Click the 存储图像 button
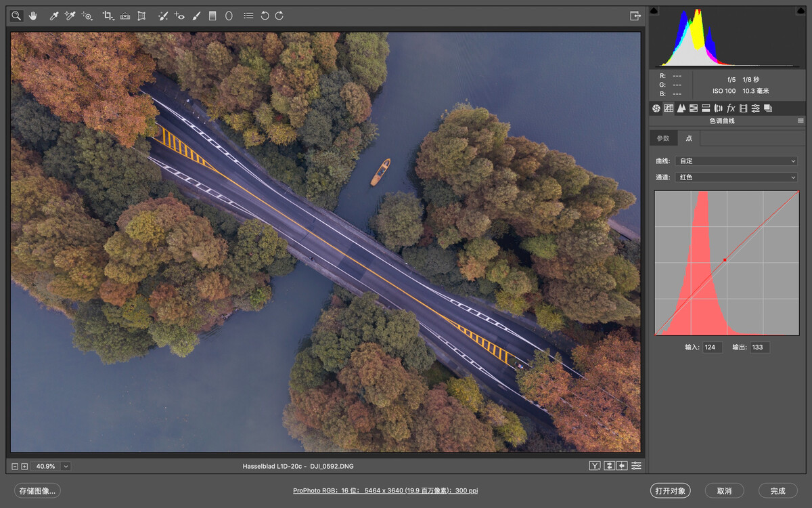The height and width of the screenshot is (508, 812). pos(37,490)
